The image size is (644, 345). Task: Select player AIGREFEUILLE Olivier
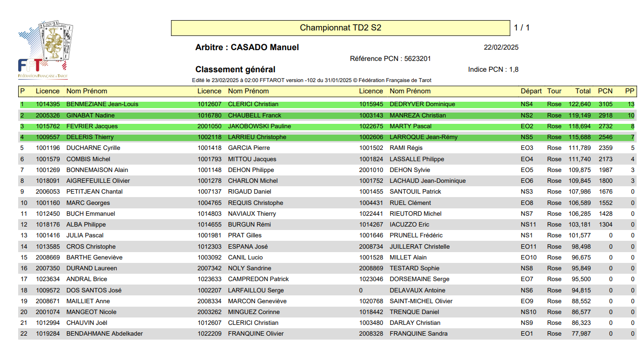(x=98, y=181)
